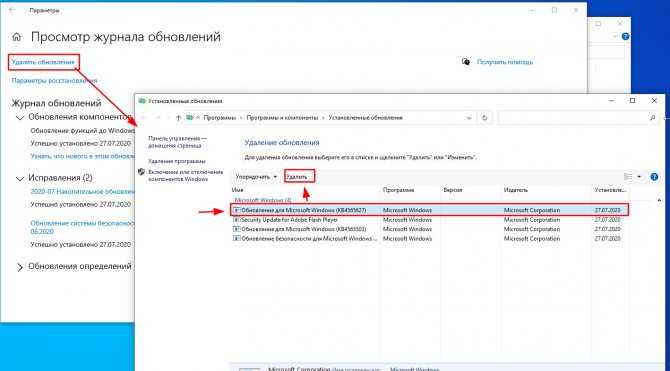The height and width of the screenshot is (371, 670).
Task: Expand the Обновления определений section
Action: pyautogui.click(x=20, y=268)
